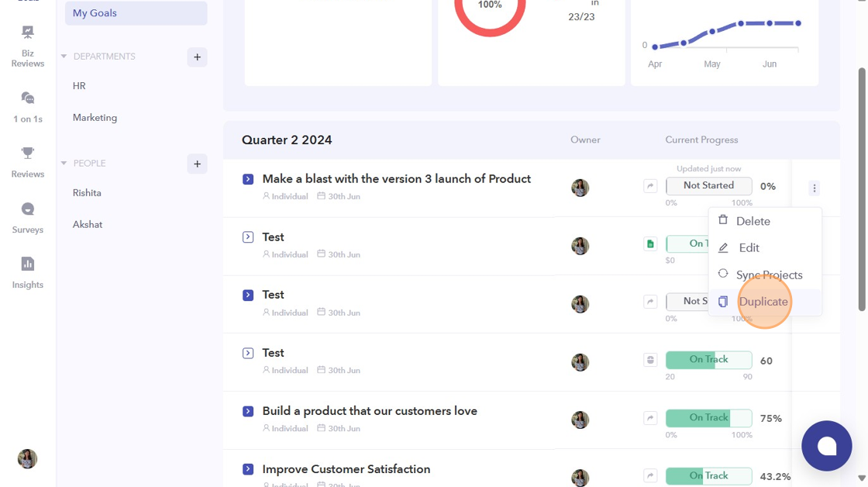Open Build a product that customers love title
The height and width of the screenshot is (487, 868).
pos(370,411)
